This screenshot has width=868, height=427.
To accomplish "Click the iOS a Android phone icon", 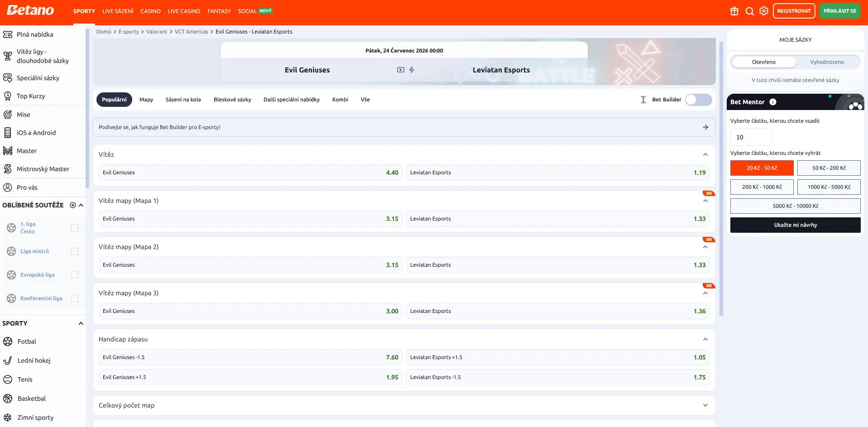I will pos(8,133).
